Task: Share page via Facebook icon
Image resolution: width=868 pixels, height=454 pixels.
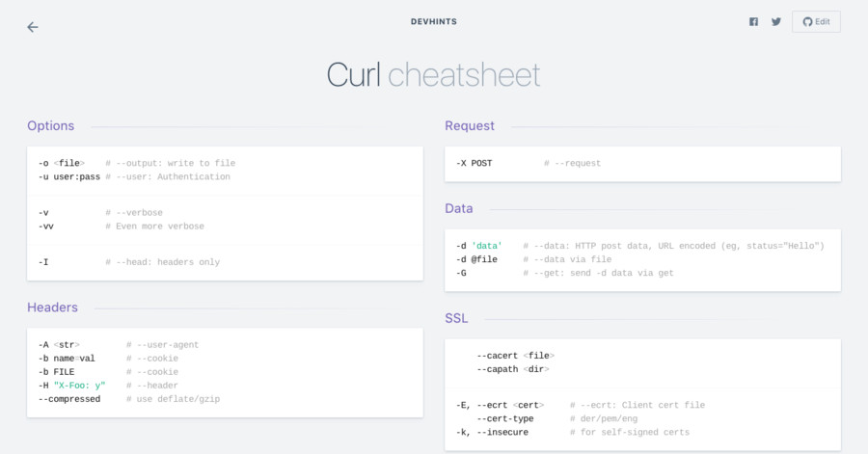Action: 753,21
